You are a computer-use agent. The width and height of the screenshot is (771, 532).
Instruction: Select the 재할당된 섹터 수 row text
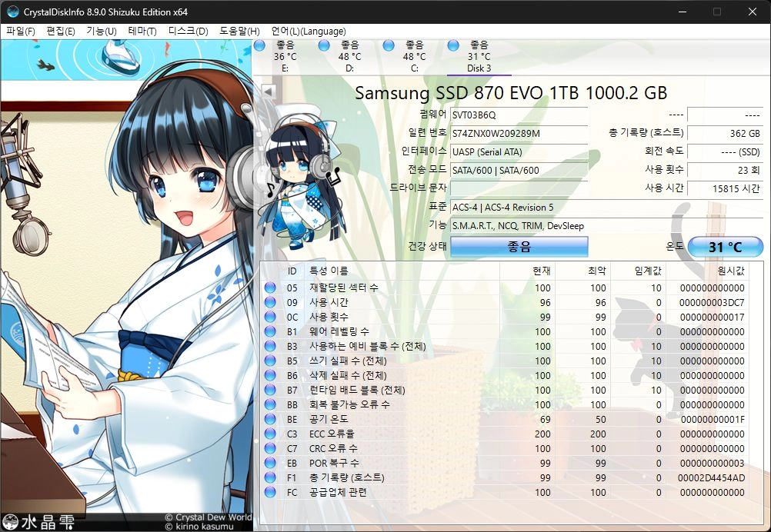pyautogui.click(x=344, y=288)
